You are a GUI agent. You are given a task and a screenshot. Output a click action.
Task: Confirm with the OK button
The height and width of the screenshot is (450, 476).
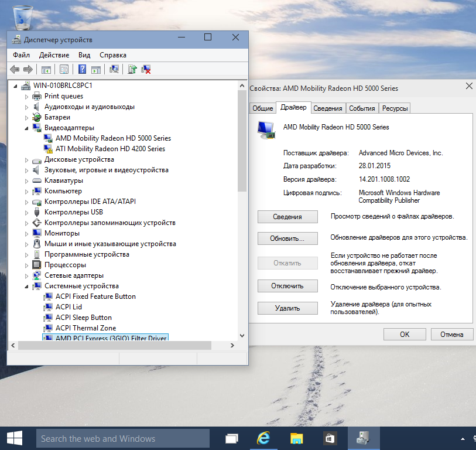pyautogui.click(x=405, y=335)
